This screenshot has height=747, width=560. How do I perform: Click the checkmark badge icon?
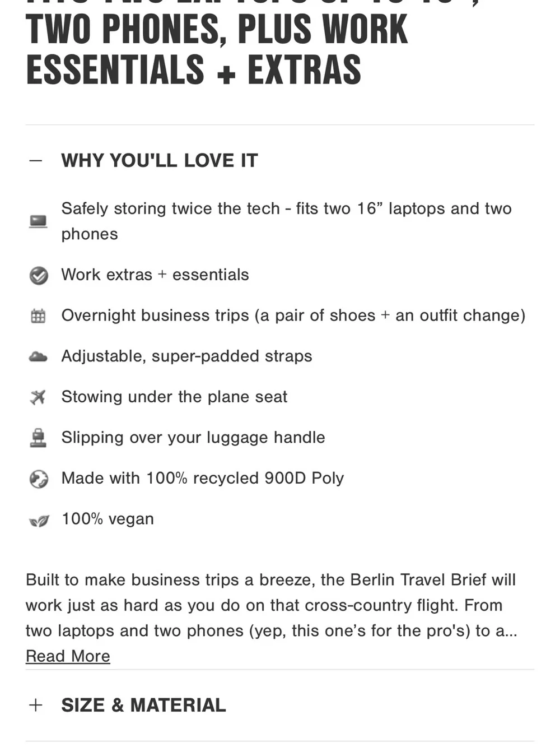click(x=38, y=275)
